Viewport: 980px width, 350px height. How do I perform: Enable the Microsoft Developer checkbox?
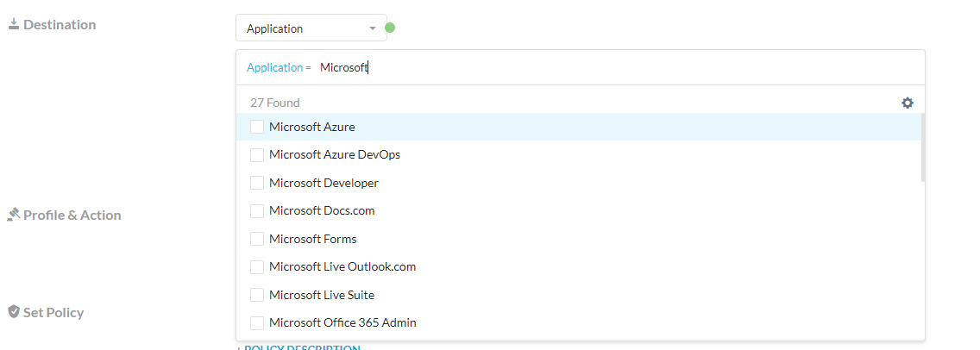257,183
